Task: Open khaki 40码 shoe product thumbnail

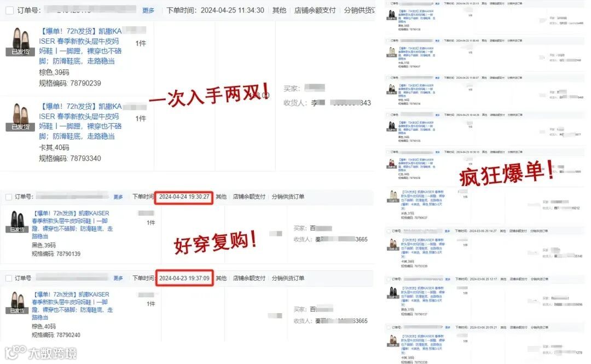Action: 20,117
